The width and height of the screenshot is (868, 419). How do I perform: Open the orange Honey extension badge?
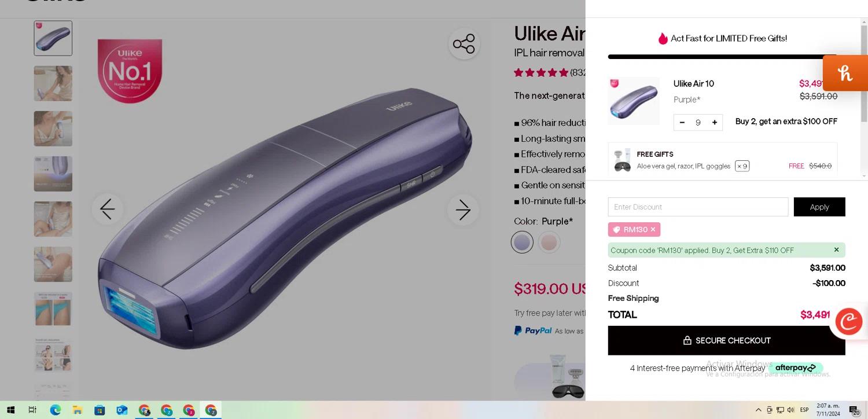coord(845,73)
